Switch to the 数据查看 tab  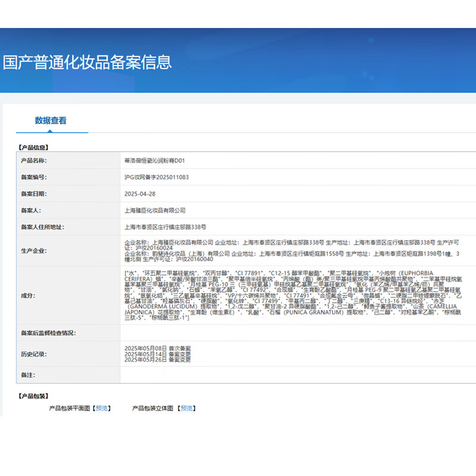point(51,121)
